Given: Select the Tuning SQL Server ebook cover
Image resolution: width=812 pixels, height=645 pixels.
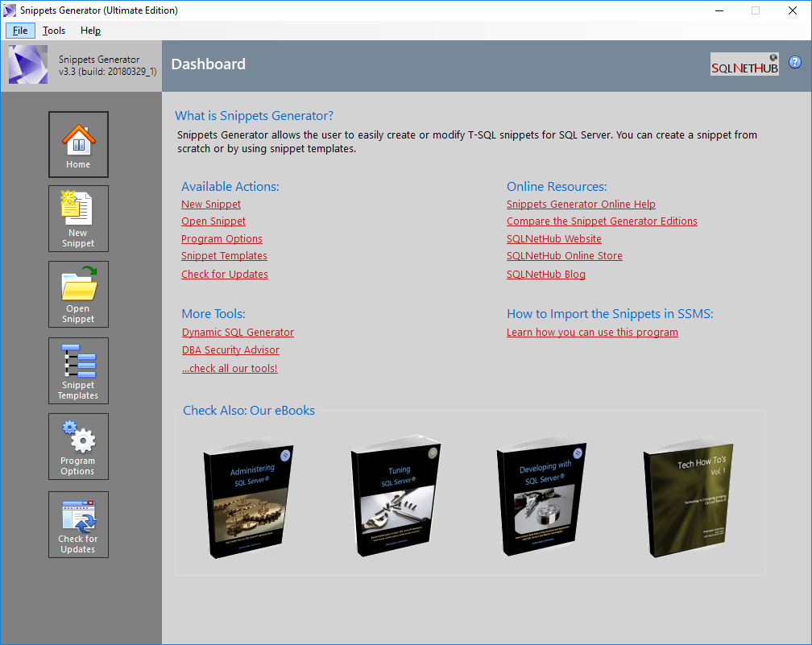Looking at the screenshot, I should pyautogui.click(x=396, y=497).
